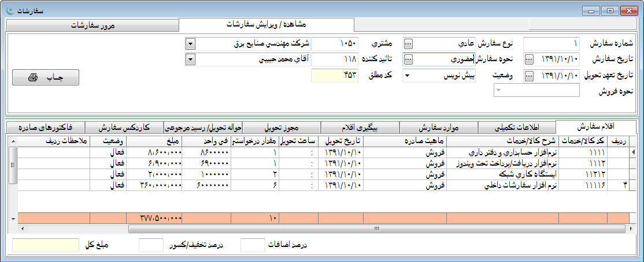Viewport: 644px width, 262px height.
Task: Switch to the مرور سفارشات tab
Action: coord(92,26)
